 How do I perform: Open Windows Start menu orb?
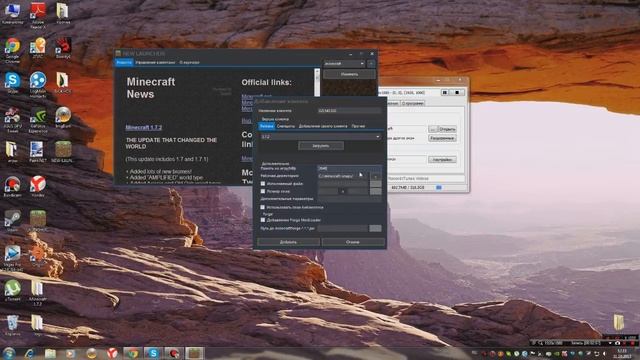pyautogui.click(x=9, y=353)
